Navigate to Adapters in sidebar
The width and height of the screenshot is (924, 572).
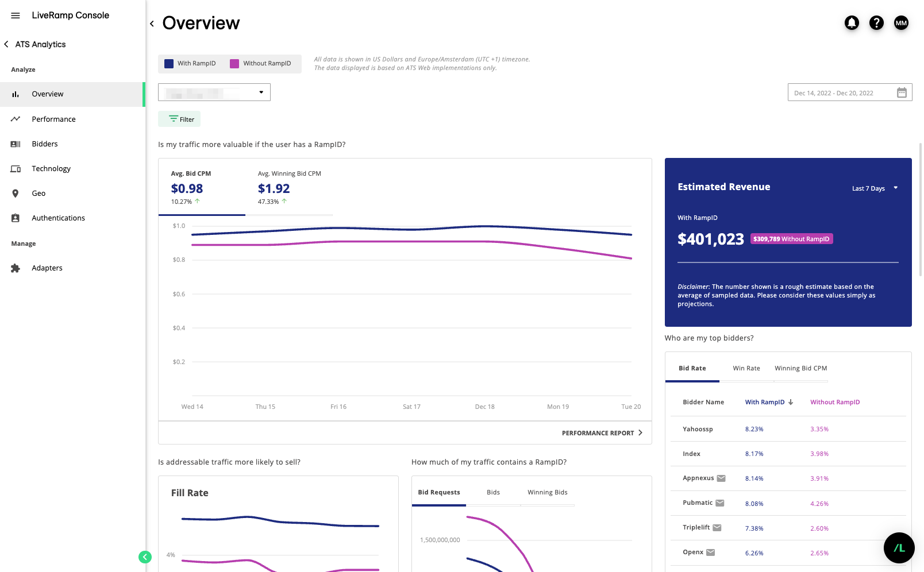(72, 268)
